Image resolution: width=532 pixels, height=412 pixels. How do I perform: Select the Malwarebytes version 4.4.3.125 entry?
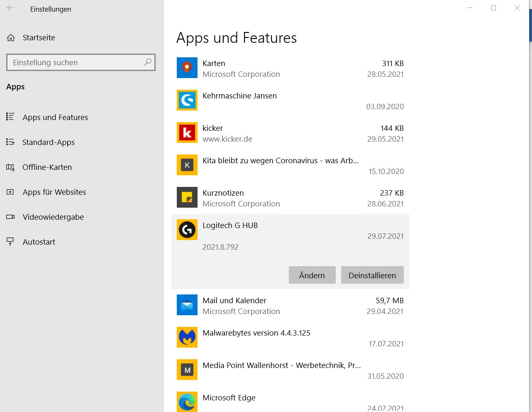point(256,333)
